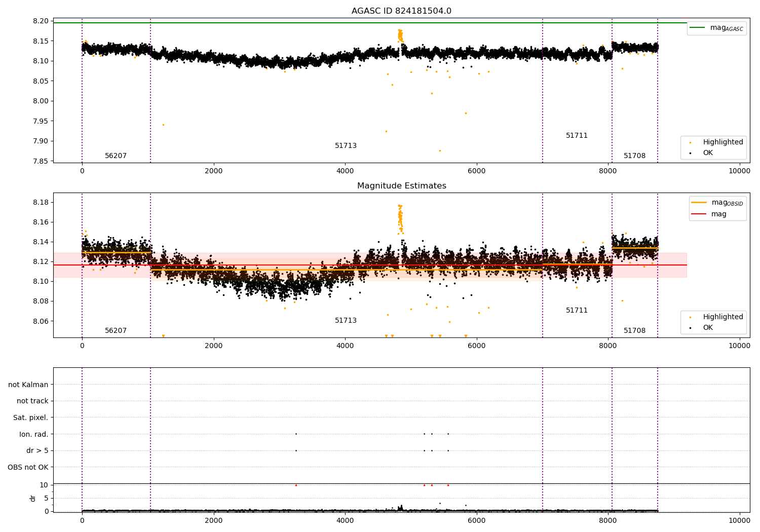Click the mag OBSID legend entry with orange line
This screenshot has width=760, height=532.
717,203
